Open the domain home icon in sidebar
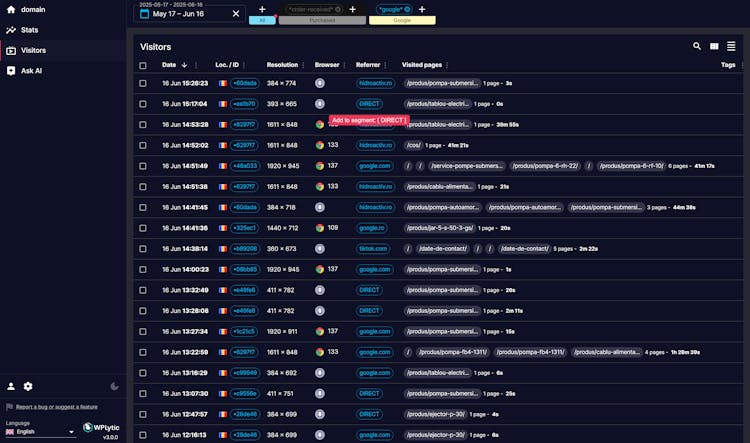This screenshot has width=750, height=443. tap(11, 10)
